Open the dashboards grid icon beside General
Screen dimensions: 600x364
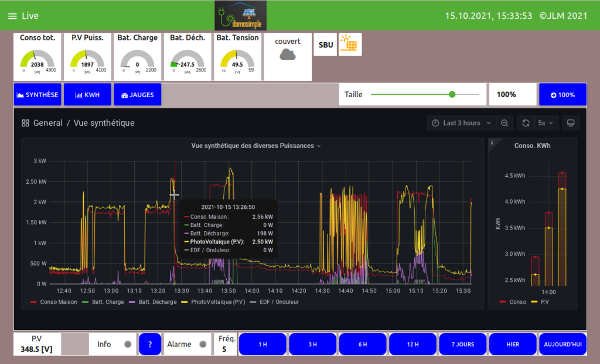click(25, 123)
